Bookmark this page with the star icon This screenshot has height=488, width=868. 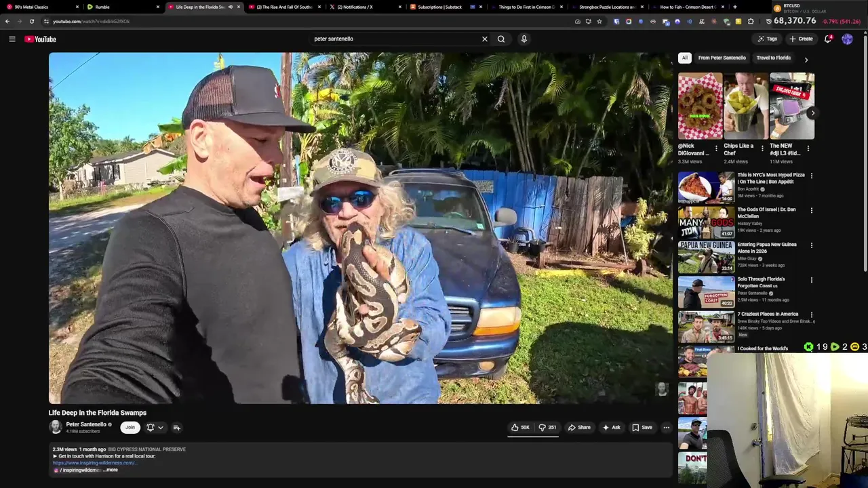tap(599, 21)
